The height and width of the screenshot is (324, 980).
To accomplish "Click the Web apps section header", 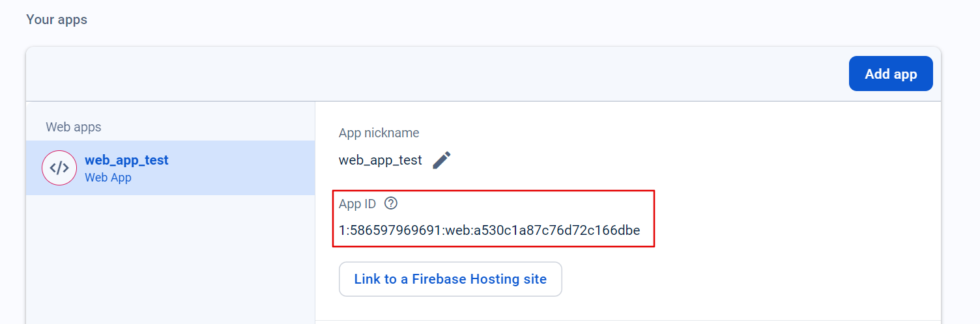I will pyautogui.click(x=74, y=127).
